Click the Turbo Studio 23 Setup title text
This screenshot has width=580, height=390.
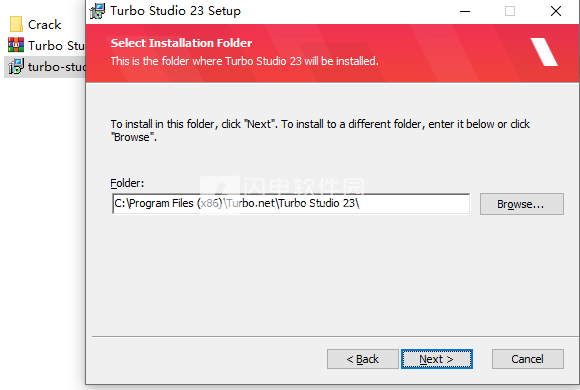coord(175,11)
